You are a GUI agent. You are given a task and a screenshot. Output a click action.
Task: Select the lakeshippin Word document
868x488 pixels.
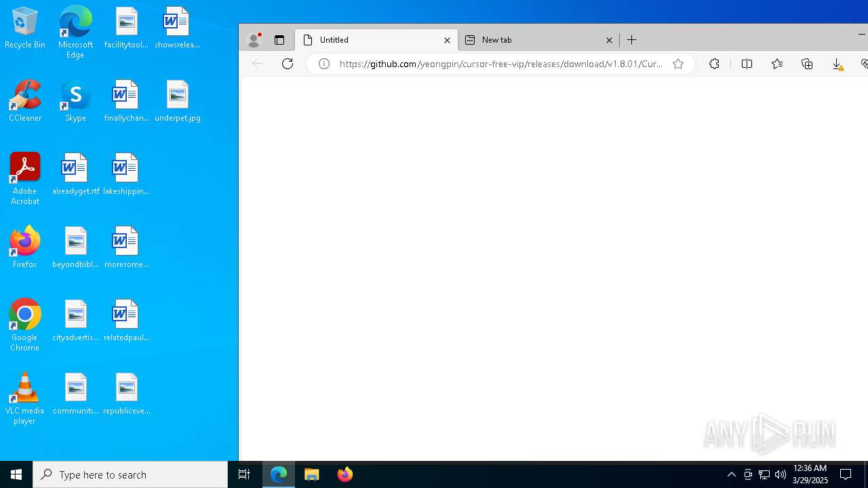126,174
